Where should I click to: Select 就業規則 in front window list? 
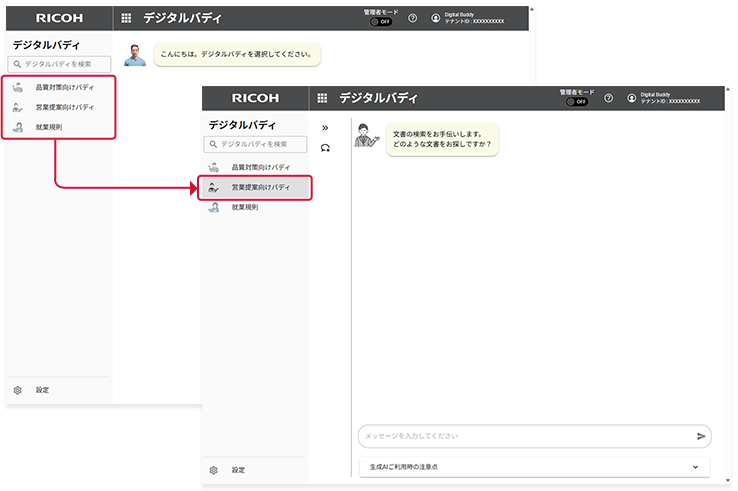pos(245,207)
